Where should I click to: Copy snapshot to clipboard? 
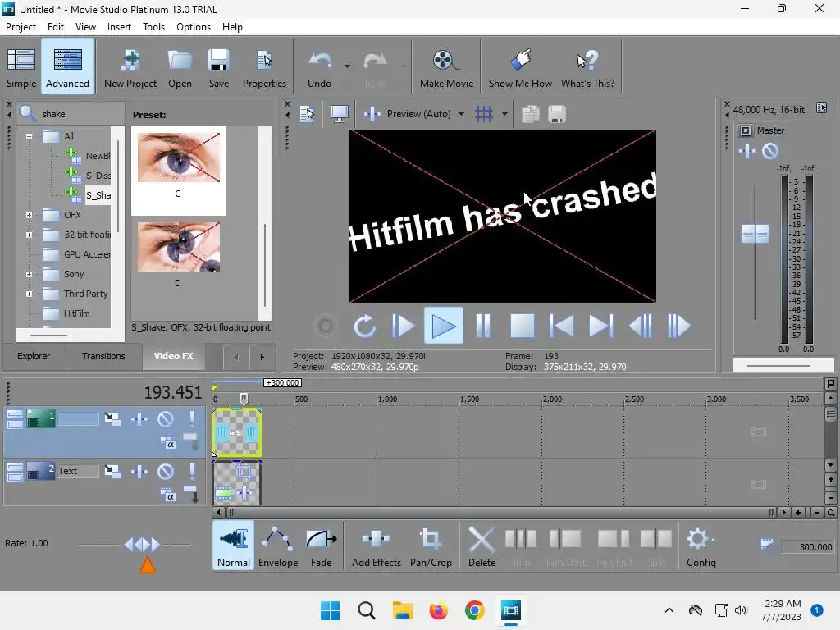(531, 114)
